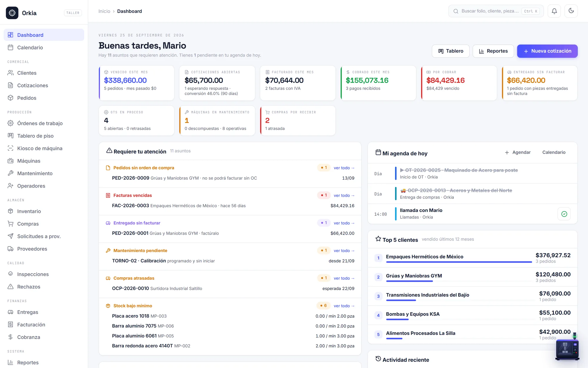The image size is (588, 368).
Task: Click Agendar in Mi agenda de hoy
Action: (517, 152)
